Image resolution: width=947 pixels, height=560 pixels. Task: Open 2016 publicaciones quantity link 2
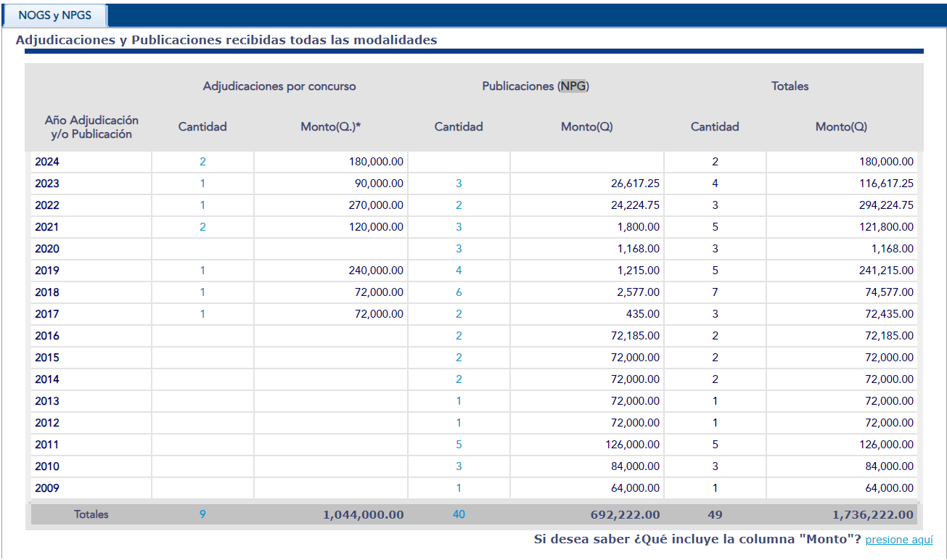pos(459,336)
